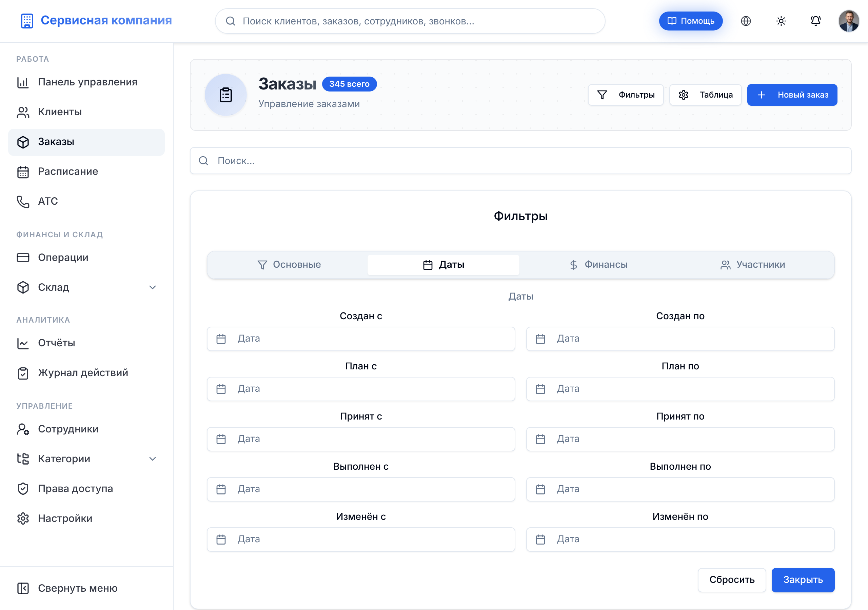Click the language globe icon
This screenshot has width=868, height=610.
pos(746,21)
